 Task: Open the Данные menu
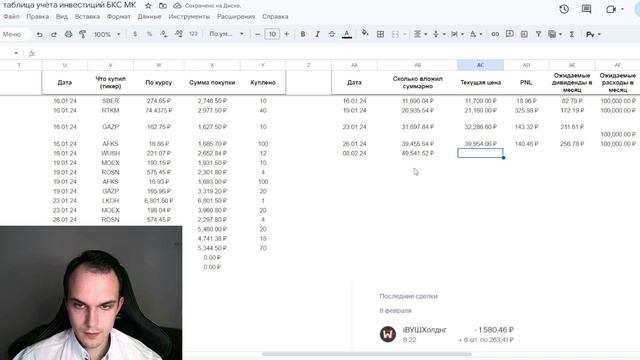(x=149, y=17)
